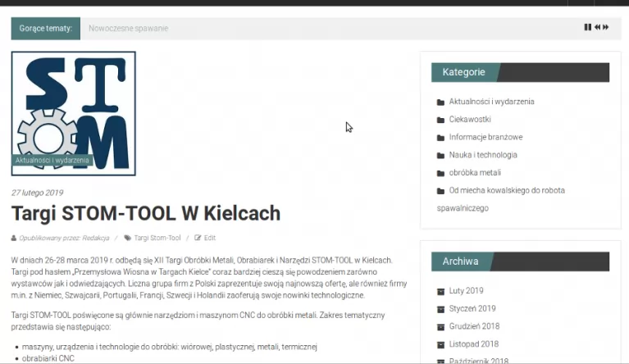Click archive icon next to Luty 2019

[x=440, y=291]
